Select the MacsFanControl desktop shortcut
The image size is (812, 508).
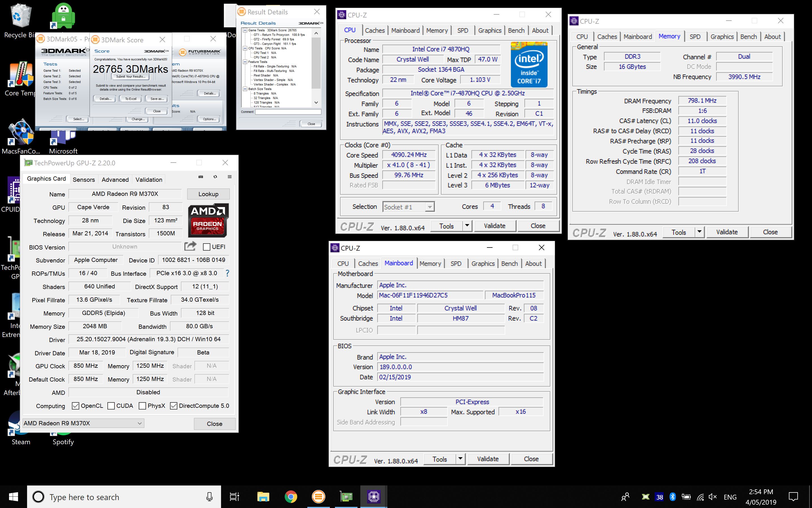pos(21,136)
